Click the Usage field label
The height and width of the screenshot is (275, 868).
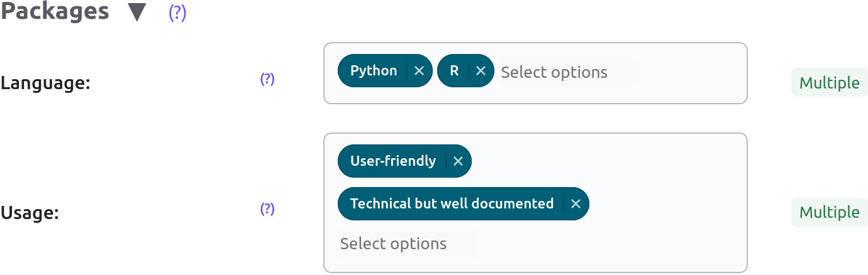[x=30, y=213]
